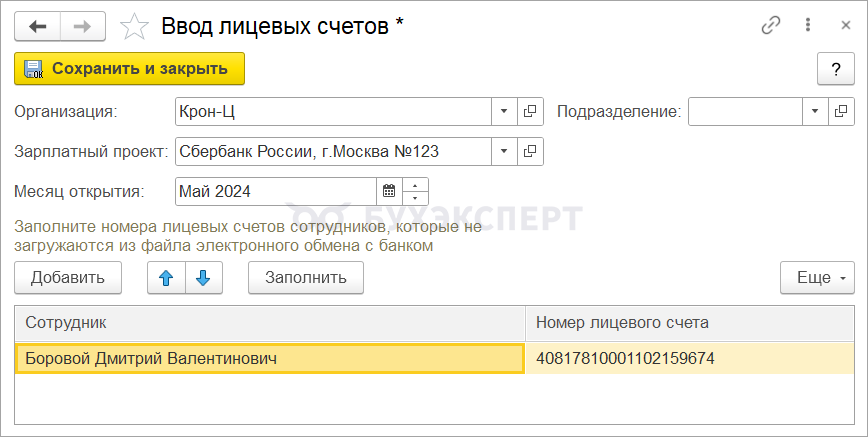
Task: Expand the Организация dropdown list
Action: pyautogui.click(x=504, y=111)
